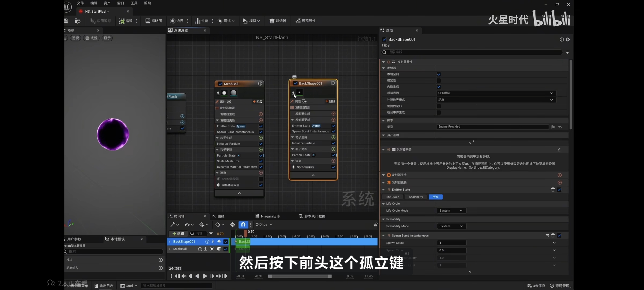Click the BackShape001 emitter info icon
The width and height of the screenshot is (644, 290).
(333, 83)
